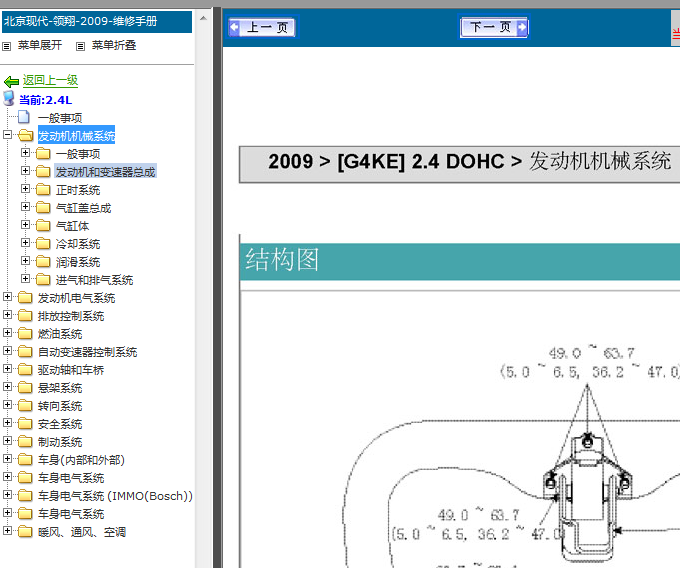Click folder icon for 正时系统

coord(43,189)
